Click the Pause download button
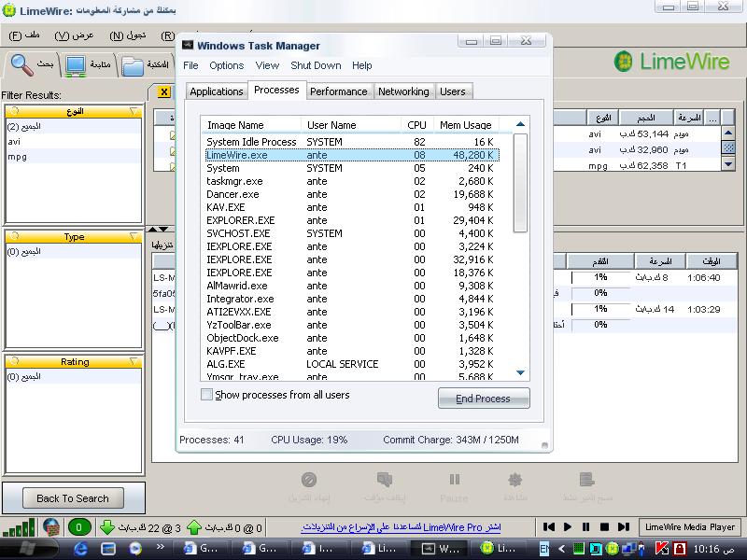Viewport: 747px width, 560px height. click(454, 486)
